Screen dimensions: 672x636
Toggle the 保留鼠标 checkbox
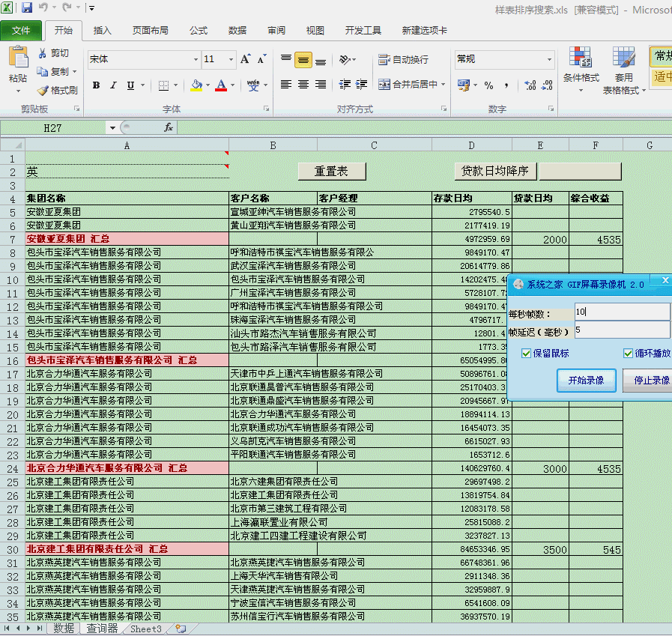(x=526, y=353)
